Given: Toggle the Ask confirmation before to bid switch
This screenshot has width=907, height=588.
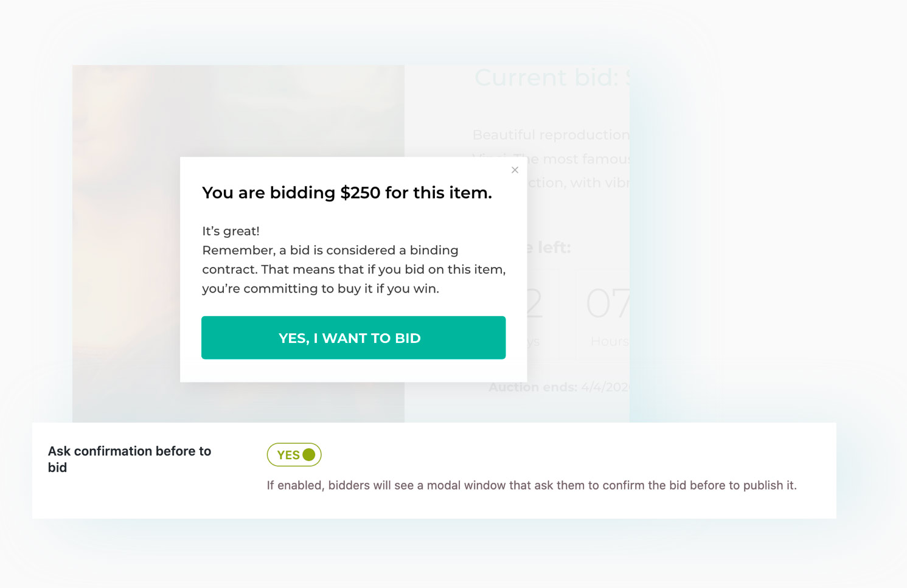Looking at the screenshot, I should (294, 455).
